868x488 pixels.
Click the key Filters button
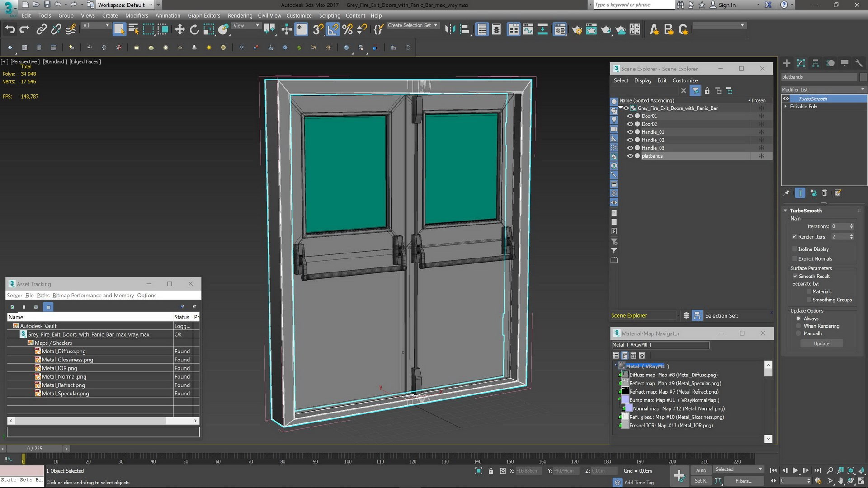(x=744, y=481)
